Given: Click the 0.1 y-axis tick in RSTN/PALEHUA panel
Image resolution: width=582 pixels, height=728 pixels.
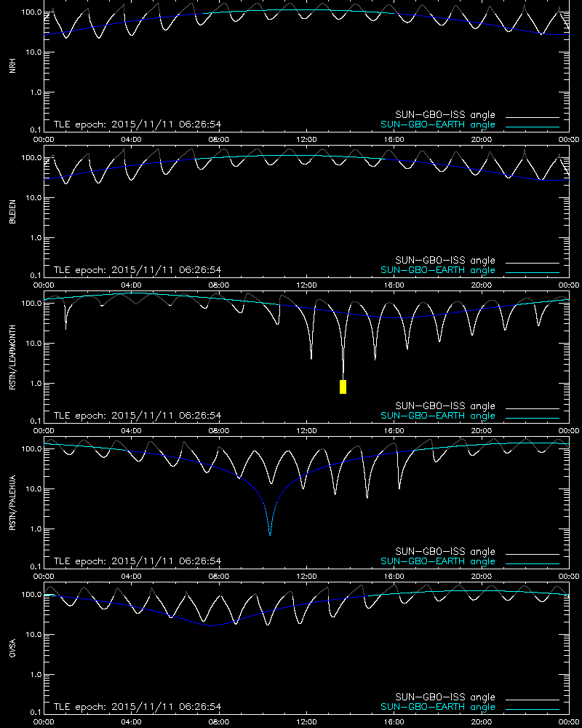Looking at the screenshot, I should tap(35, 566).
